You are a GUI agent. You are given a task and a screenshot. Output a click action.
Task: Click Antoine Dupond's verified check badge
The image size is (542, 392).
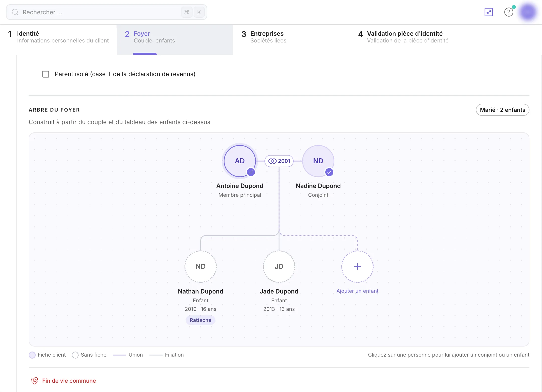(x=251, y=172)
